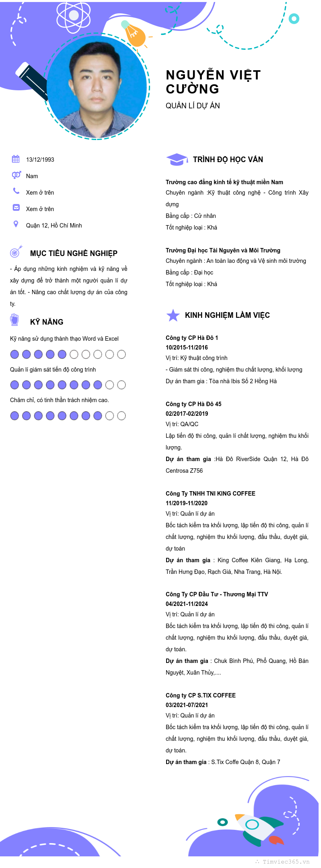
Task: Click first filled dot of Word and Excel rating
Action: coord(14,354)
